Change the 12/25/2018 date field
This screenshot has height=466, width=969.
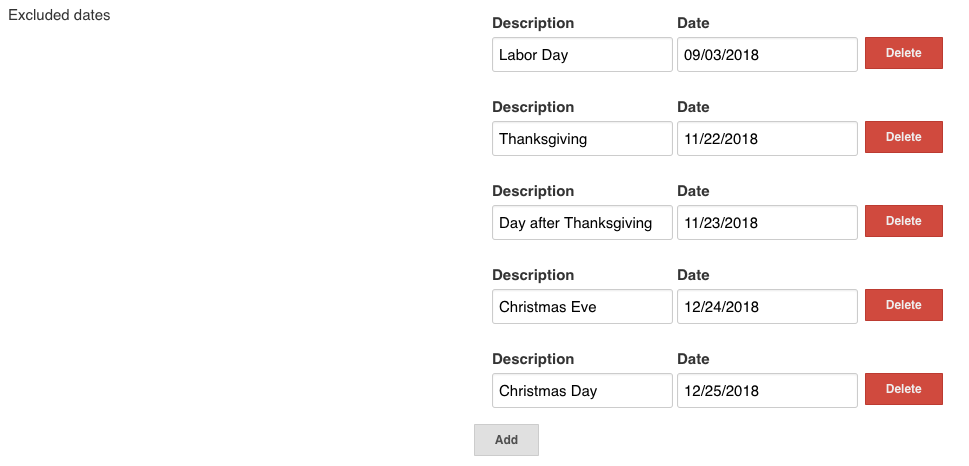pos(767,391)
